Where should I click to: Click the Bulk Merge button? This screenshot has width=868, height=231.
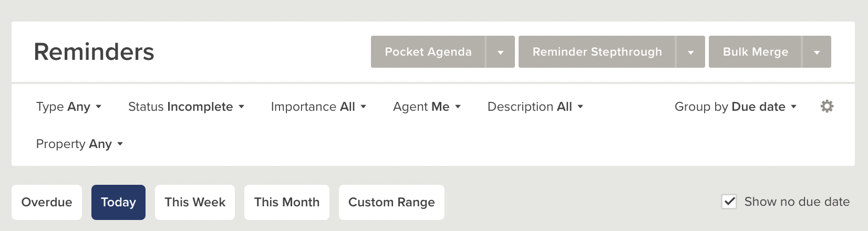(755, 52)
